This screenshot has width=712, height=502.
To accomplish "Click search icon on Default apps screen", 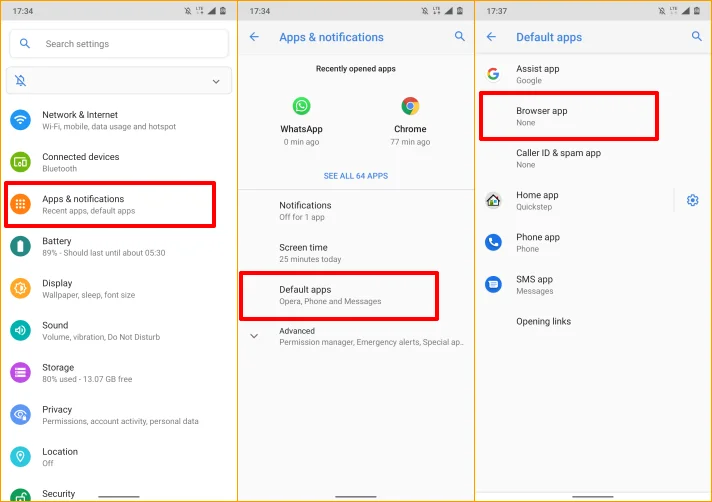I will 697,36.
